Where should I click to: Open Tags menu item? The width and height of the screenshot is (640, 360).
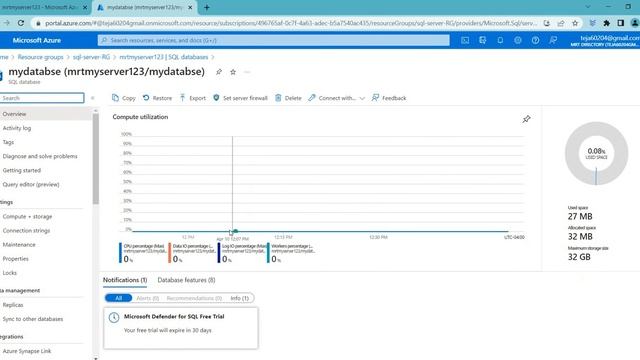[8, 142]
